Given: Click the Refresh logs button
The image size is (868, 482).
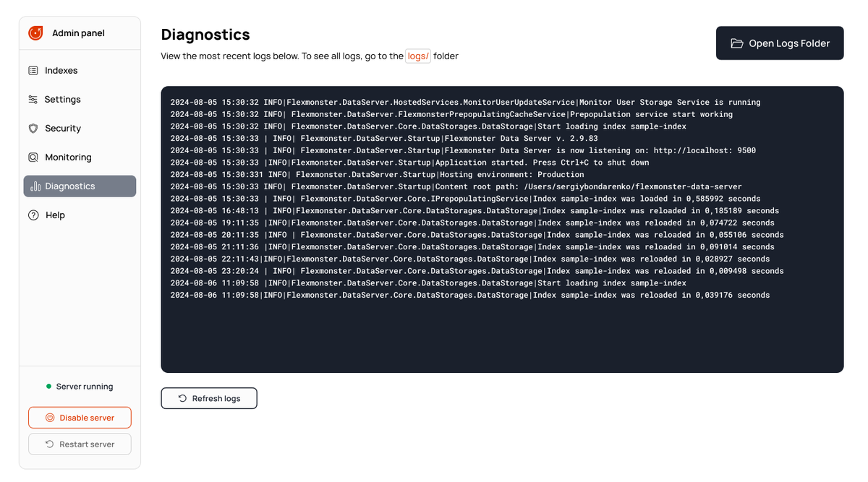Looking at the screenshot, I should (209, 398).
